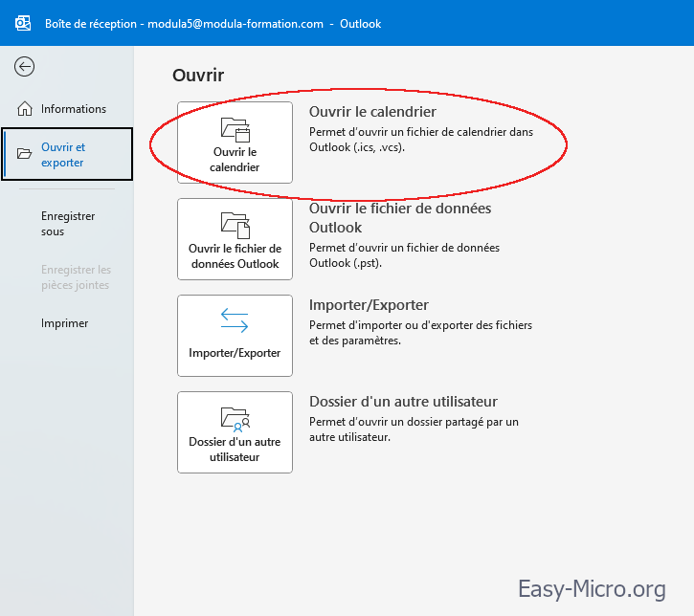694x616 pixels.
Task: Click the Importer/Exporter button
Action: point(235,336)
